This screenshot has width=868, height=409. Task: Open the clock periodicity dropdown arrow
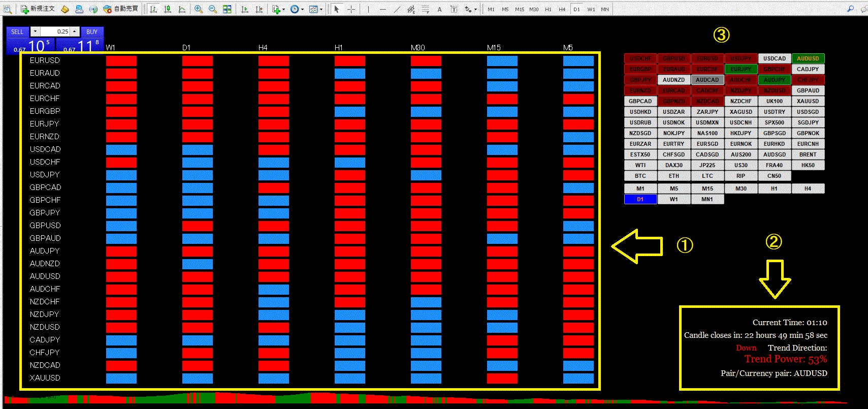302,10
